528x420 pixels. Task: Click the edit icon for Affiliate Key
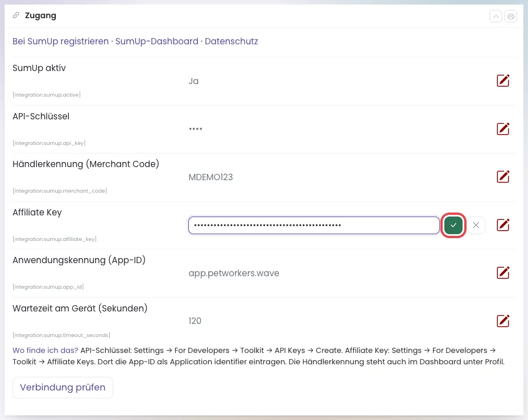click(x=503, y=225)
